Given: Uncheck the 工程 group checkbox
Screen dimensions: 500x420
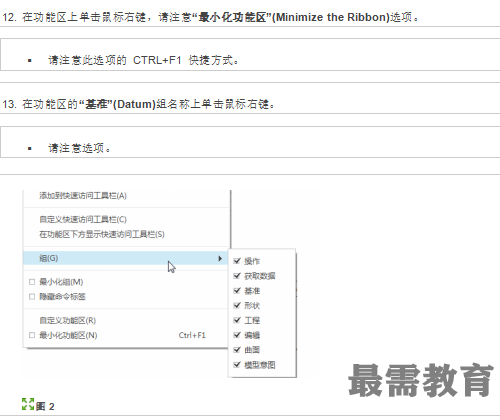Looking at the screenshot, I should [x=237, y=320].
